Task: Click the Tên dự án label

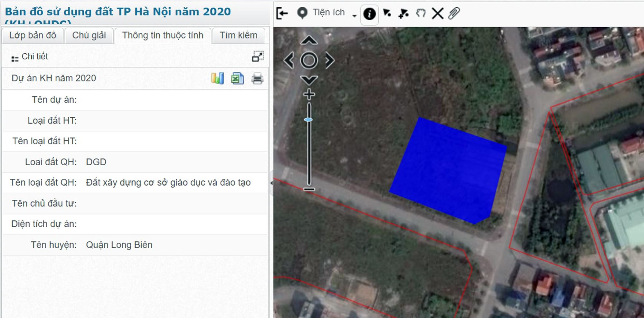Action: [54, 100]
